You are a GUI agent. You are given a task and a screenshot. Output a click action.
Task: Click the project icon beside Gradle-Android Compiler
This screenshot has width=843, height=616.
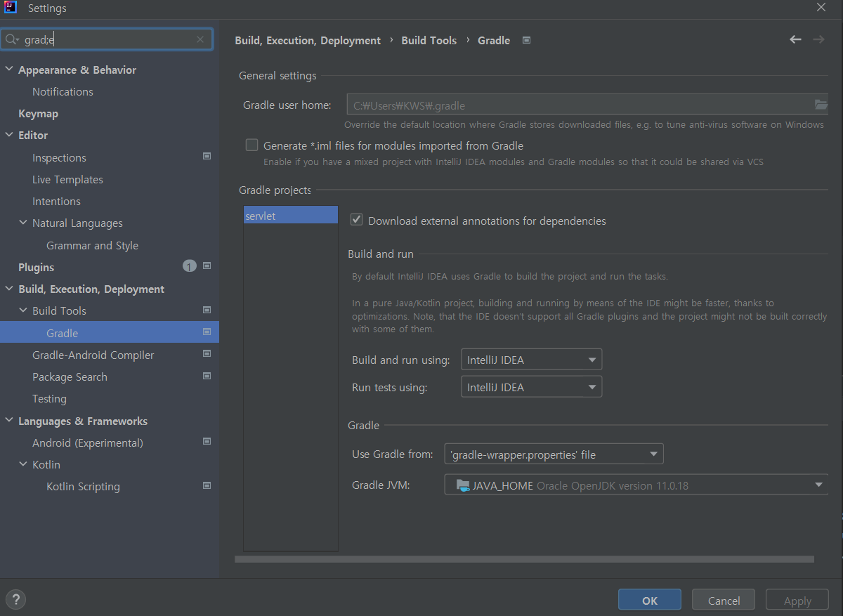207,353
